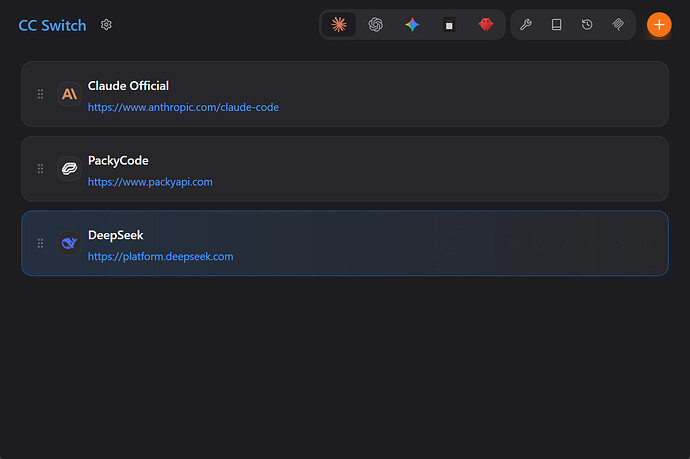This screenshot has height=459, width=690.
Task: Grab the drag handle for PackyCode
Action: [x=40, y=169]
